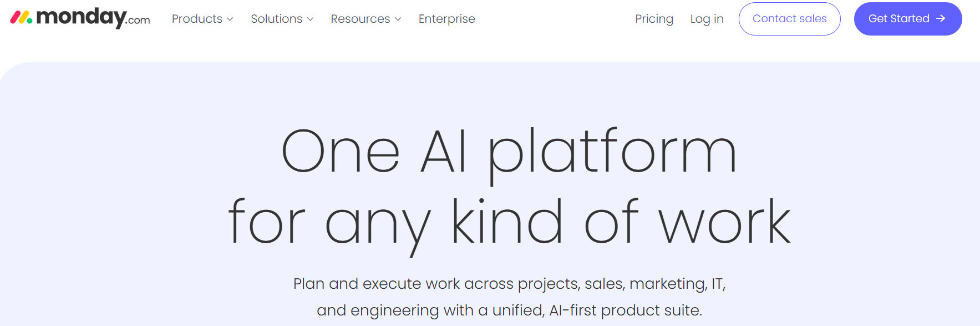Open the Products menu label
Screen dimensions: 980x326
tap(197, 19)
